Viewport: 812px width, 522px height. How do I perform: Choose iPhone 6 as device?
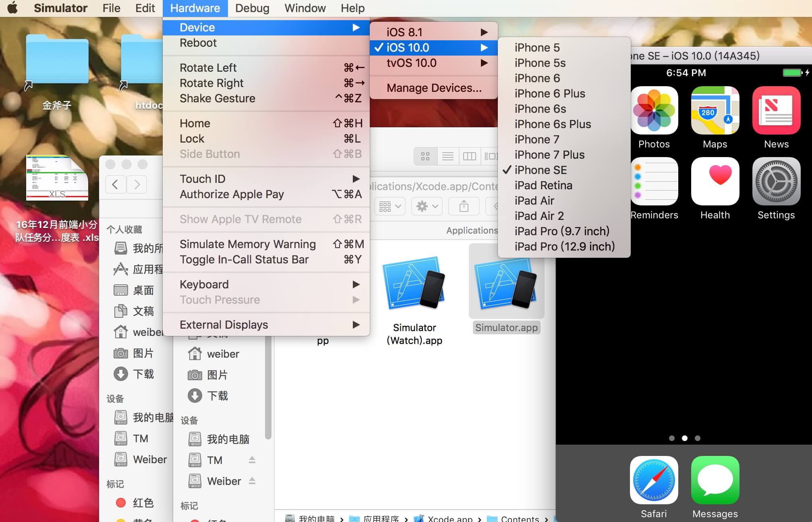coord(564,78)
